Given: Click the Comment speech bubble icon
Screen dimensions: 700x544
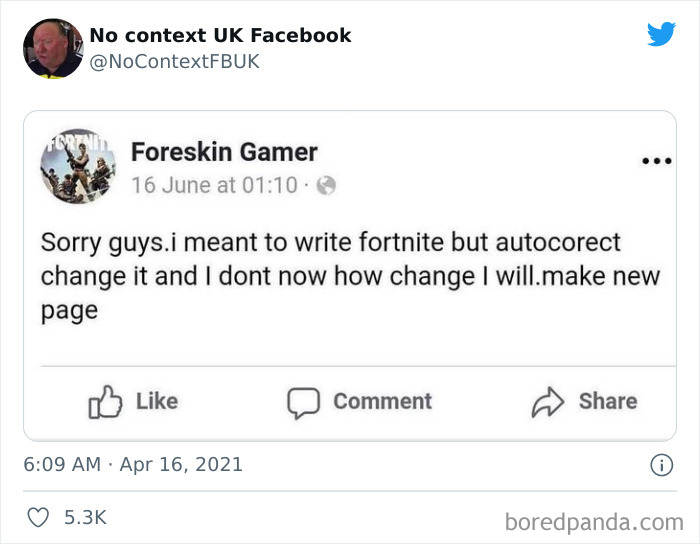Looking at the screenshot, I should (x=302, y=402).
